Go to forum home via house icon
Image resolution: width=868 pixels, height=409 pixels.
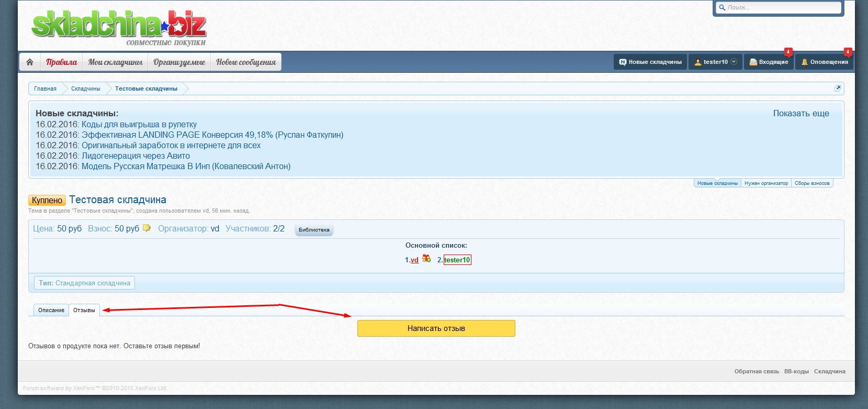click(x=30, y=62)
